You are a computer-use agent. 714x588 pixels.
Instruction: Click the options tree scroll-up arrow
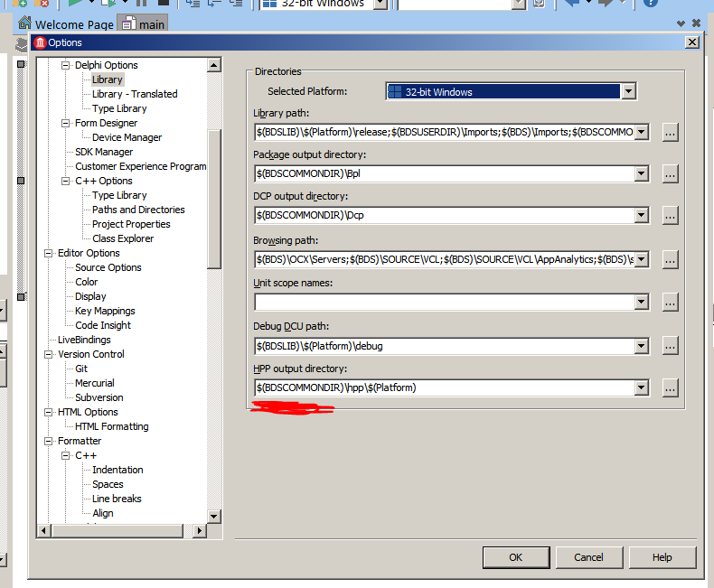[214, 65]
